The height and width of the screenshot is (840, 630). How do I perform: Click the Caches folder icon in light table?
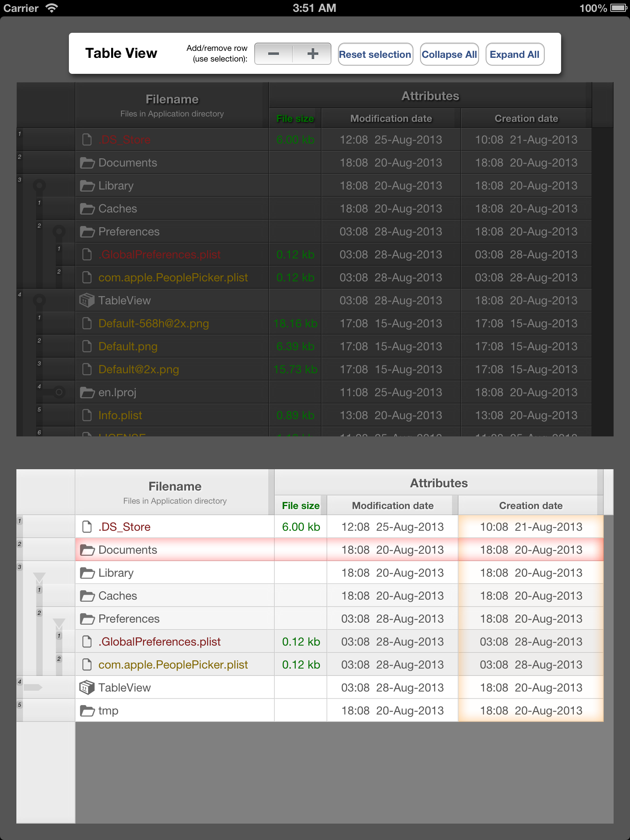[x=87, y=596]
